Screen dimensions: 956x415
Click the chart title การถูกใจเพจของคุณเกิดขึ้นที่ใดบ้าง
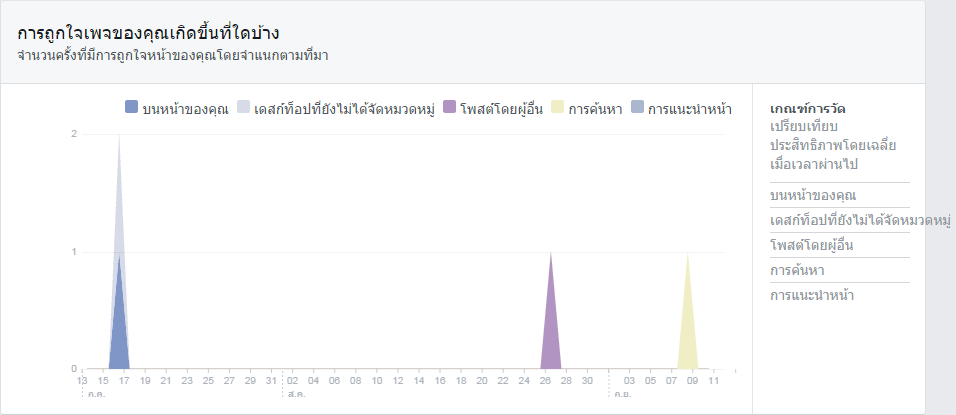click(149, 33)
